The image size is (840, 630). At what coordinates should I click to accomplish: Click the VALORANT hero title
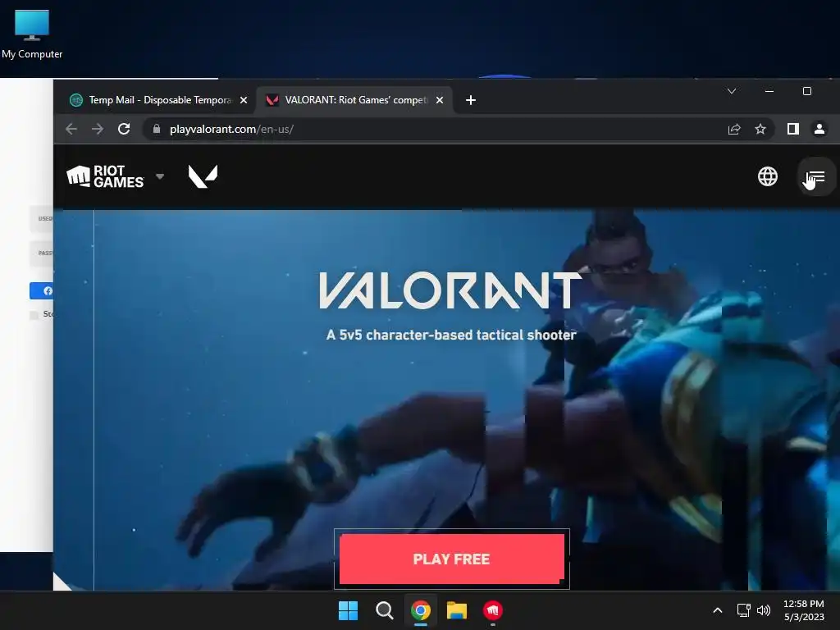point(450,290)
